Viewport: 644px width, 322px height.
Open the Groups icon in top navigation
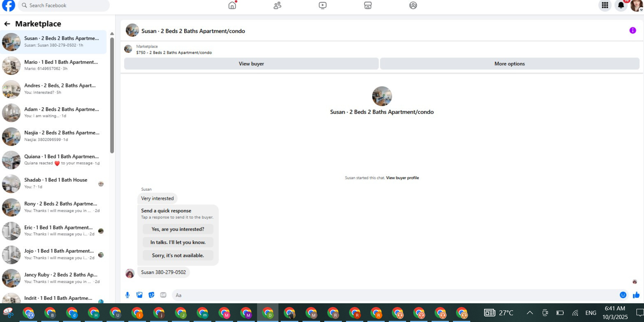pyautogui.click(x=413, y=5)
